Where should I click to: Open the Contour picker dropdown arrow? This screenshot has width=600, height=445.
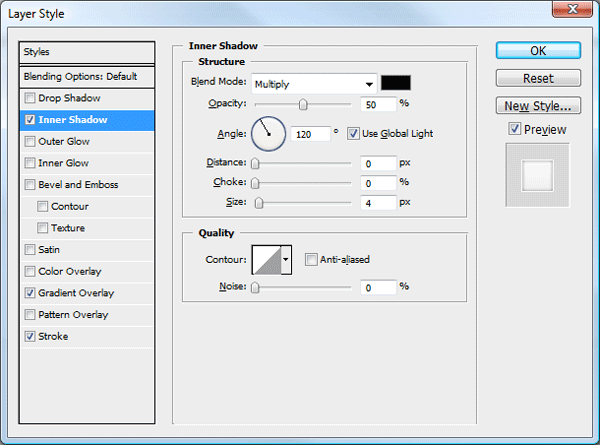tap(286, 259)
